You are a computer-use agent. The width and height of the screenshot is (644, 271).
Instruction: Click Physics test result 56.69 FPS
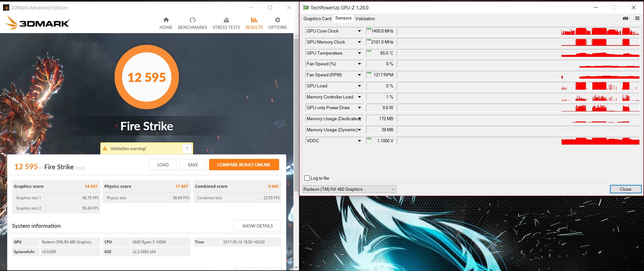[181, 198]
